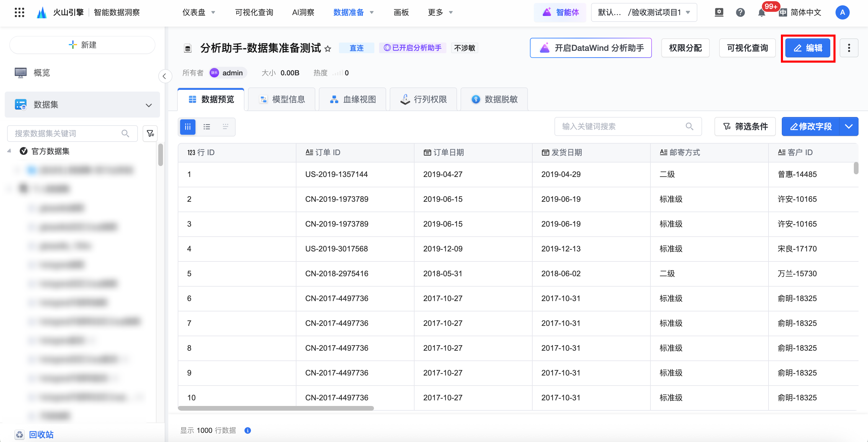Click the 行 ID column header
This screenshot has height=442, width=868.
point(237,152)
